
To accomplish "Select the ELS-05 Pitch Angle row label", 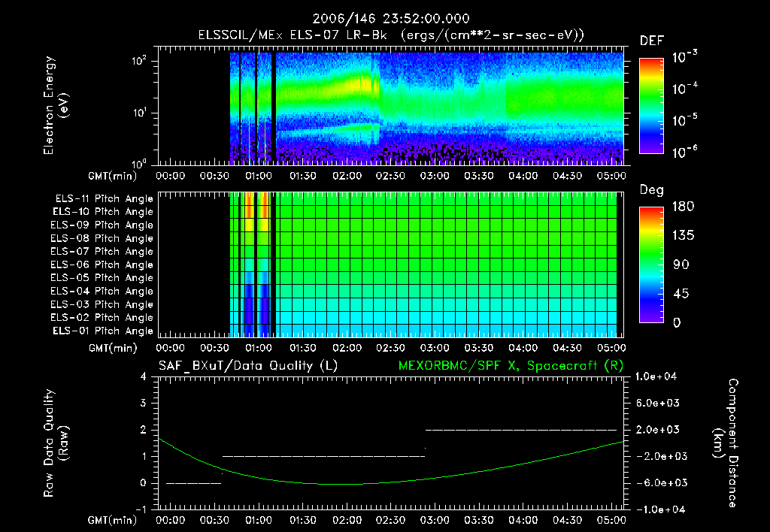I will tap(102, 278).
